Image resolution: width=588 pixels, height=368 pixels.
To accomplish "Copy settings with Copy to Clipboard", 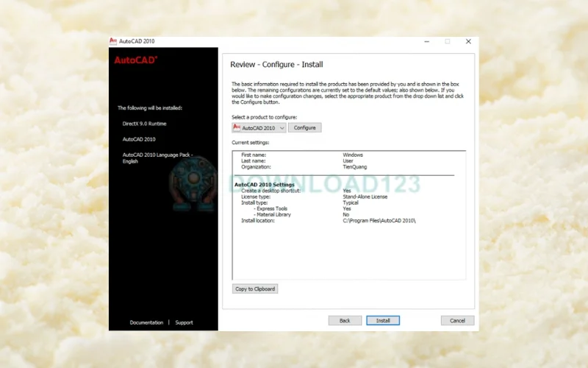I will 255,289.
